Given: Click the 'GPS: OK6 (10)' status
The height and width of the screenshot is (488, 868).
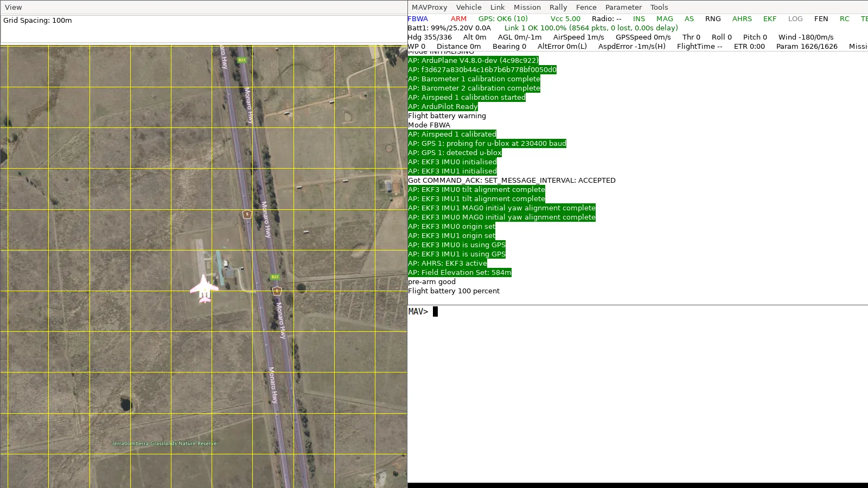Looking at the screenshot, I should tap(503, 19).
